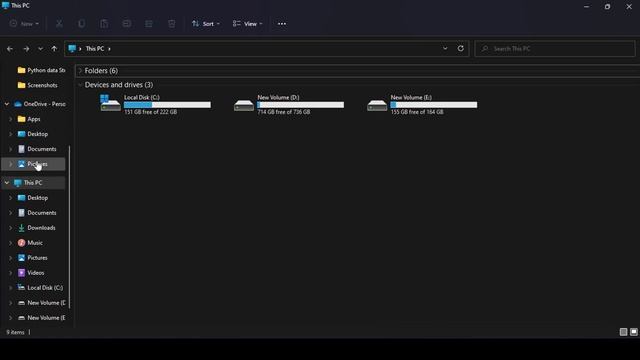Click the Paste toolbar icon

tap(104, 24)
